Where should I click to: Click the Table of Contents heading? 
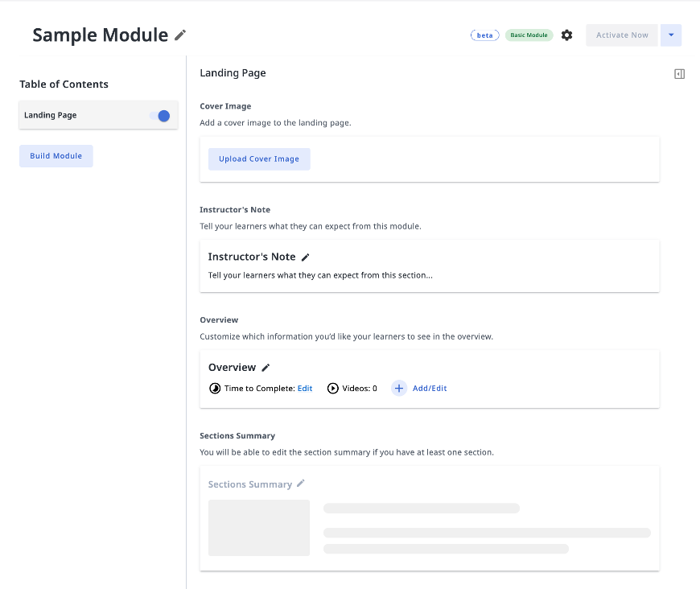tap(64, 84)
